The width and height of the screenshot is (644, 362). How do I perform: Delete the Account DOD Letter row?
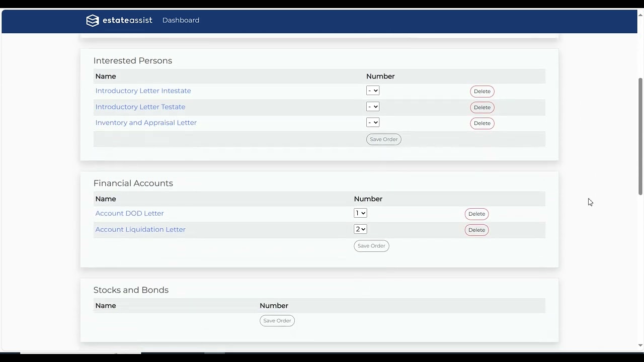coord(476,214)
